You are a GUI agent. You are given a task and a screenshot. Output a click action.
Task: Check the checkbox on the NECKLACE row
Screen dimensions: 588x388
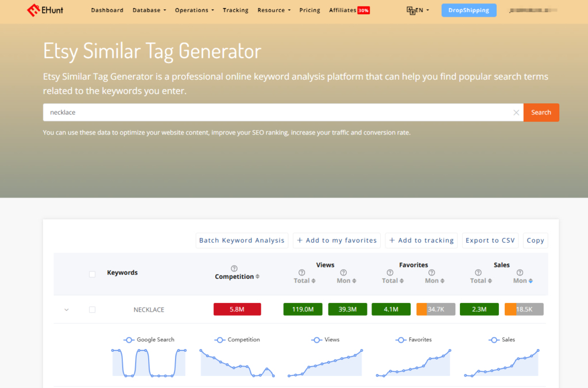[92, 309]
